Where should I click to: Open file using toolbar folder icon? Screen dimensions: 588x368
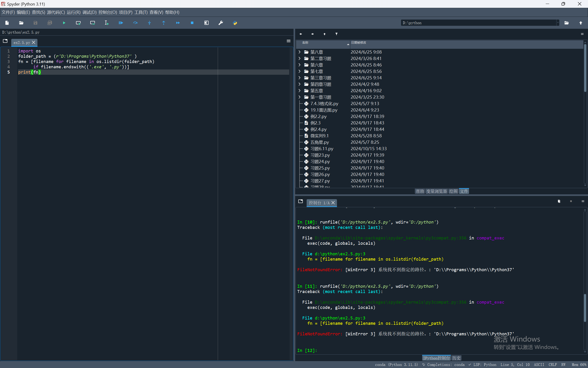(x=21, y=23)
